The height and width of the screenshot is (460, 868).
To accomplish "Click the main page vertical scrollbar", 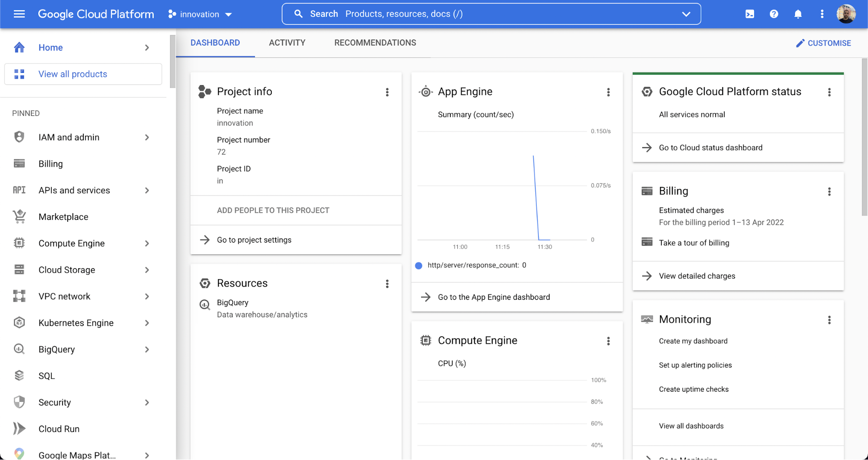I will click(x=864, y=137).
